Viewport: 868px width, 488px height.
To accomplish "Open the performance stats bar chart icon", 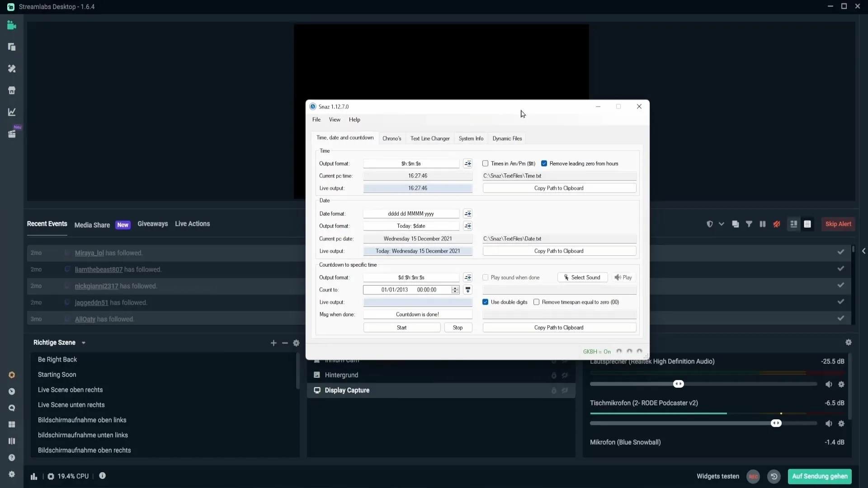I will [x=34, y=476].
